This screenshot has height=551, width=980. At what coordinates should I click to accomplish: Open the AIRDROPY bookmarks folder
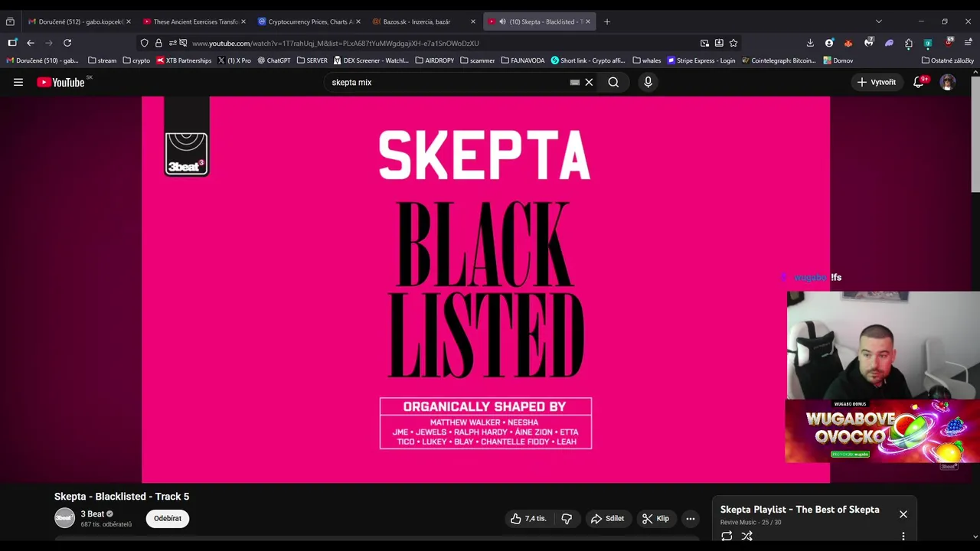click(x=435, y=60)
